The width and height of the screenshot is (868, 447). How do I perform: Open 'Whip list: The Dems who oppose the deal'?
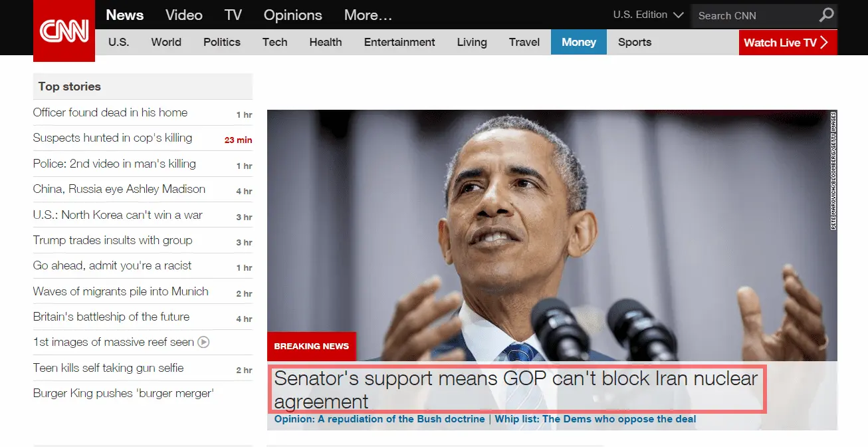(596, 419)
